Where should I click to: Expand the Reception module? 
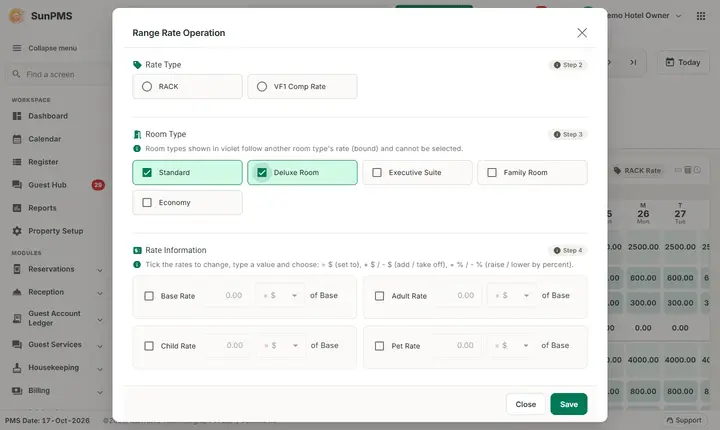(x=100, y=293)
